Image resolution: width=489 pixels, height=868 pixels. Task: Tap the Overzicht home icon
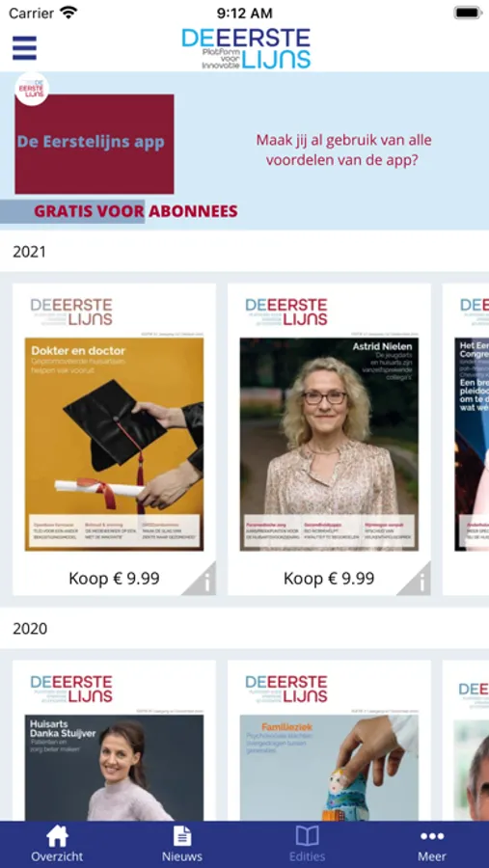[x=57, y=836]
